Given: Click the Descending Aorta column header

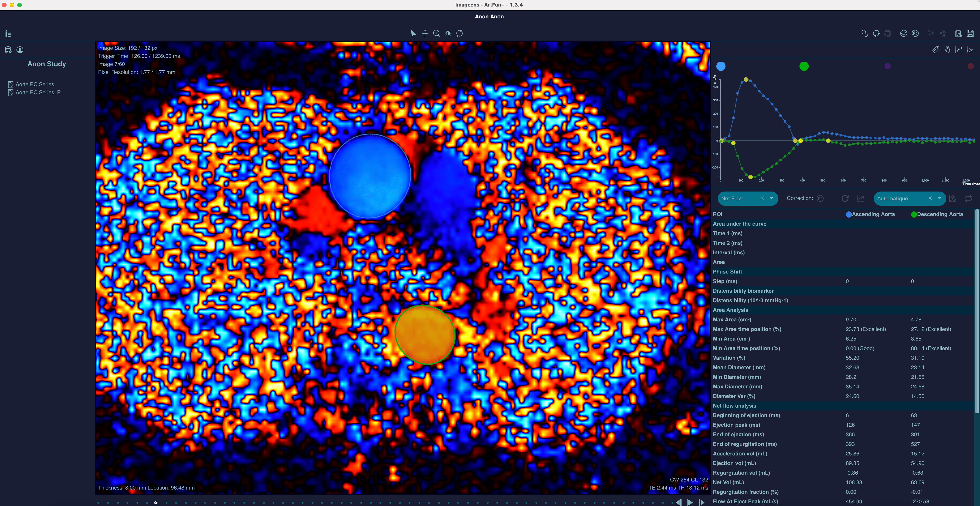Looking at the screenshot, I should point(937,215).
